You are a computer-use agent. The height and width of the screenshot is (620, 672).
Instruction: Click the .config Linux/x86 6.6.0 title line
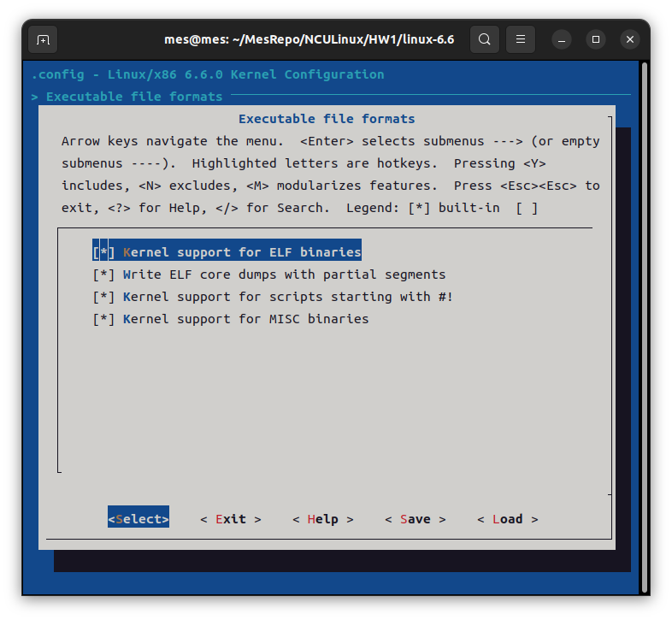pyautogui.click(x=208, y=74)
